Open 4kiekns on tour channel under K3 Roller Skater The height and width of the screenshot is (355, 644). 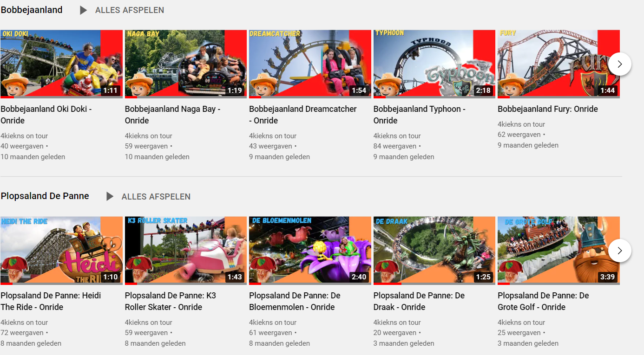point(149,323)
